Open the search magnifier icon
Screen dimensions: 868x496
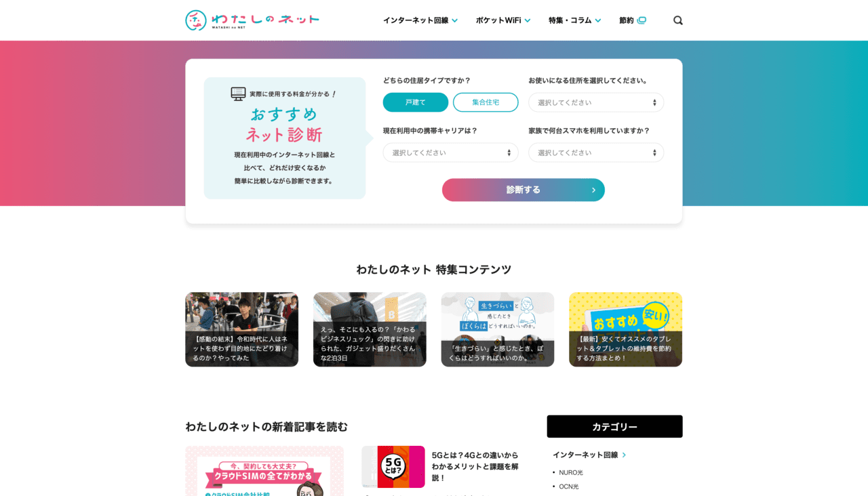(x=678, y=20)
